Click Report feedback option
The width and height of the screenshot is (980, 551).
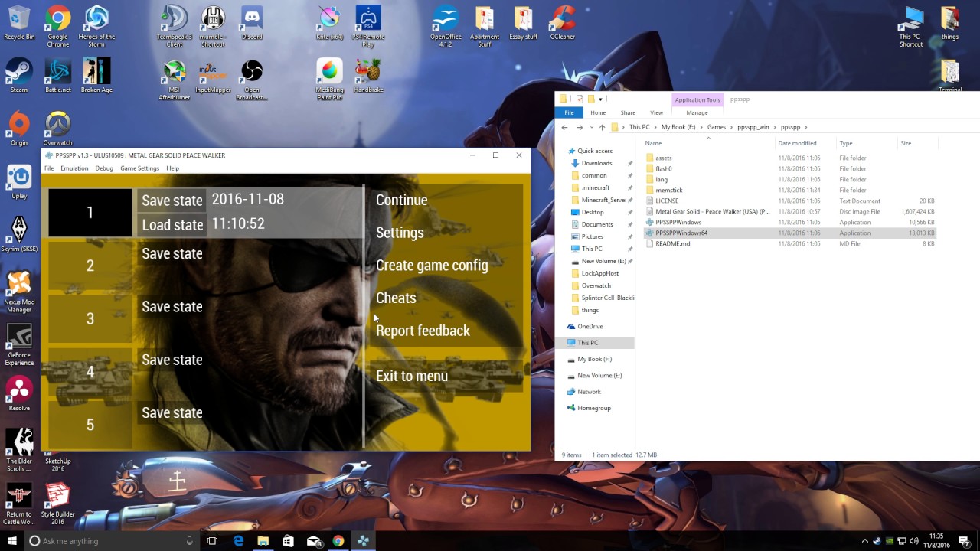coord(423,331)
